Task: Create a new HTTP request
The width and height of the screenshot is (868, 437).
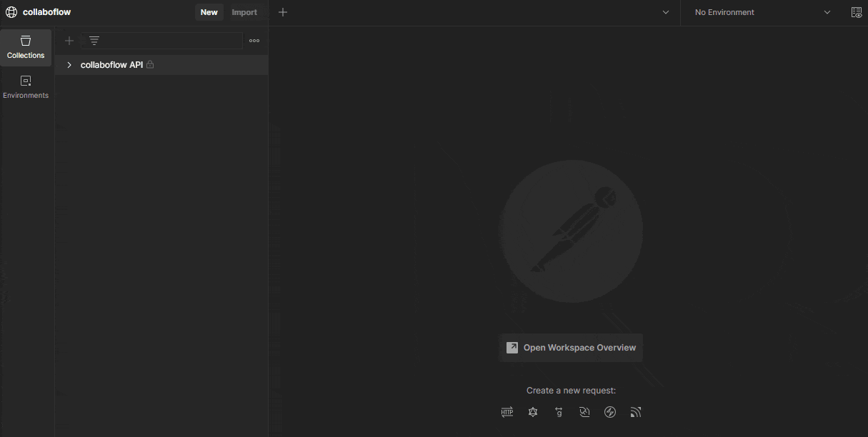Action: [x=507, y=412]
